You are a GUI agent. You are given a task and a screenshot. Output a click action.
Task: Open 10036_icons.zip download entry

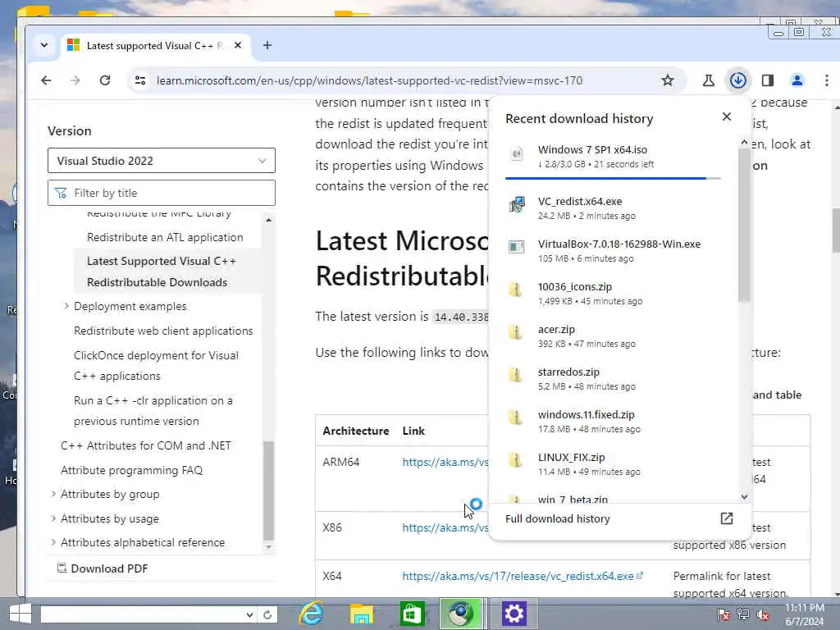coord(614,294)
